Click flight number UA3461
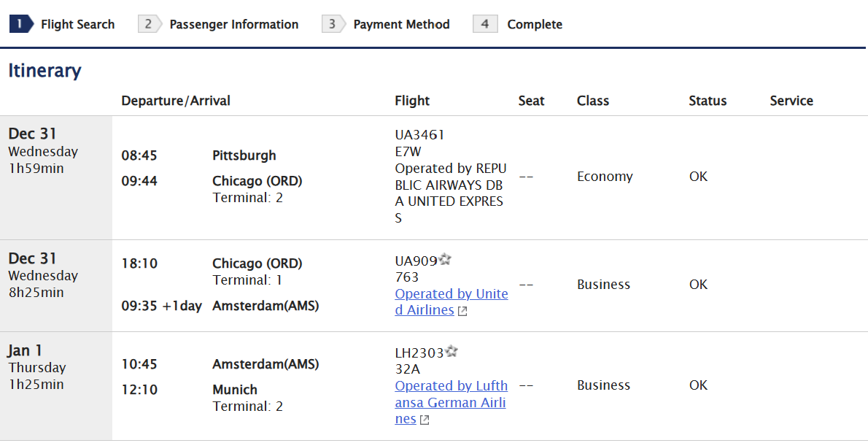 pos(419,135)
